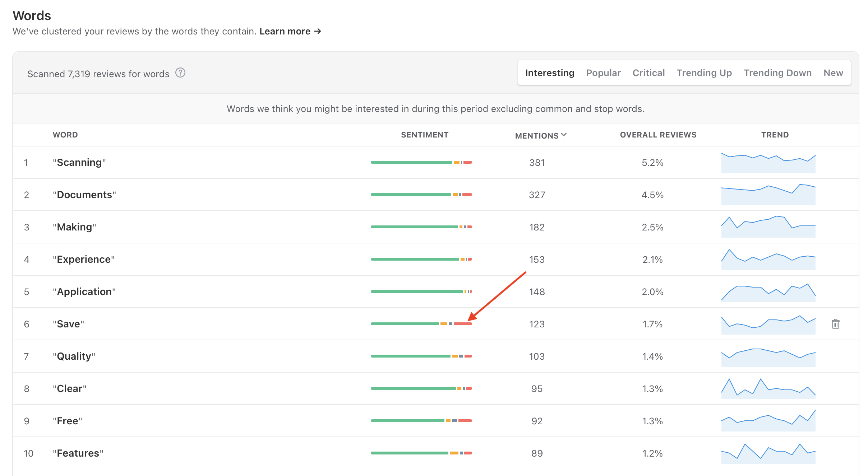
Task: Click the sentiment bar for "Scanning"
Action: (421, 162)
